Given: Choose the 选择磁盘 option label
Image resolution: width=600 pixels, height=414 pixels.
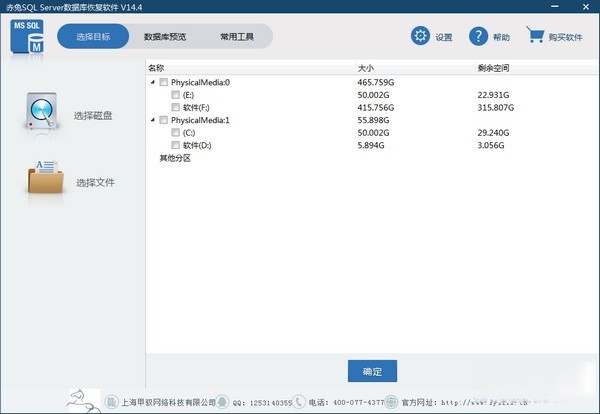Looking at the screenshot, I should point(93,116).
